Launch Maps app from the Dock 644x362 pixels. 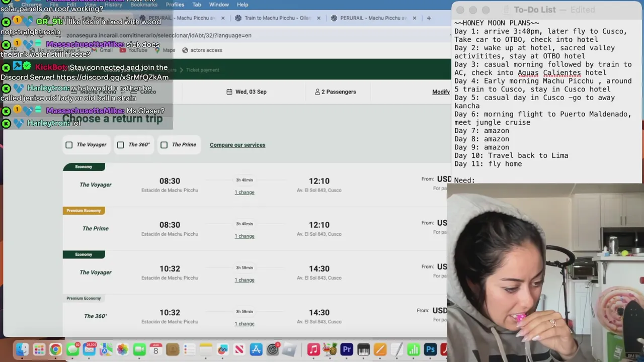(106, 349)
